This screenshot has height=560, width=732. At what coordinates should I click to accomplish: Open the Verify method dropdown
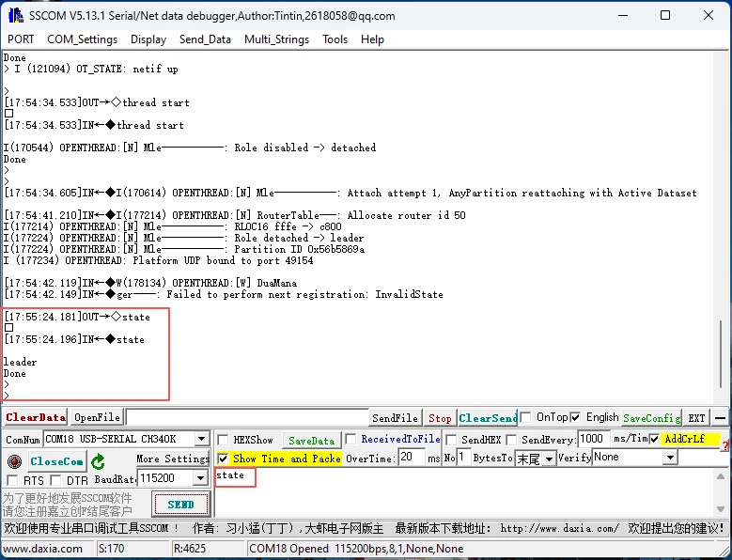(670, 458)
